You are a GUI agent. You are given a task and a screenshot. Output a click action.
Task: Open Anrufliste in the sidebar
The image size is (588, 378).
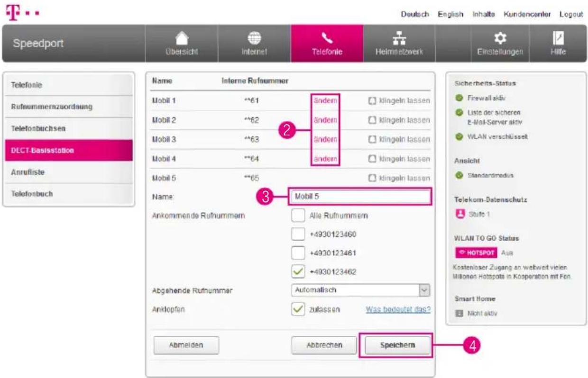coord(69,172)
